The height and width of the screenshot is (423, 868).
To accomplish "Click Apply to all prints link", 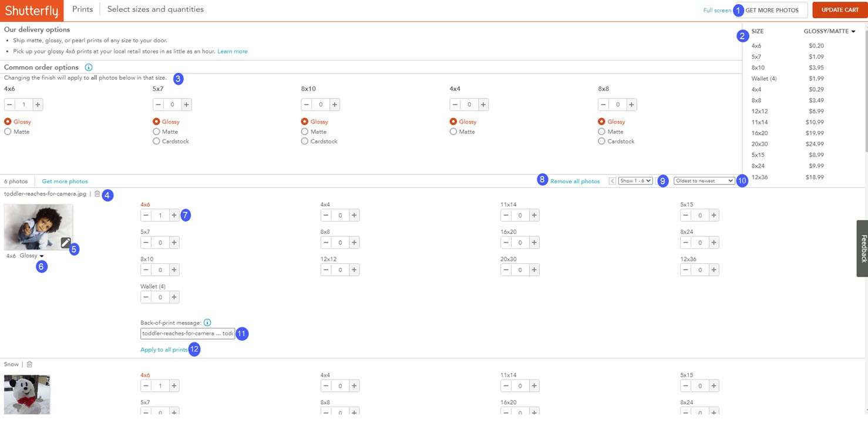I will coord(164,350).
